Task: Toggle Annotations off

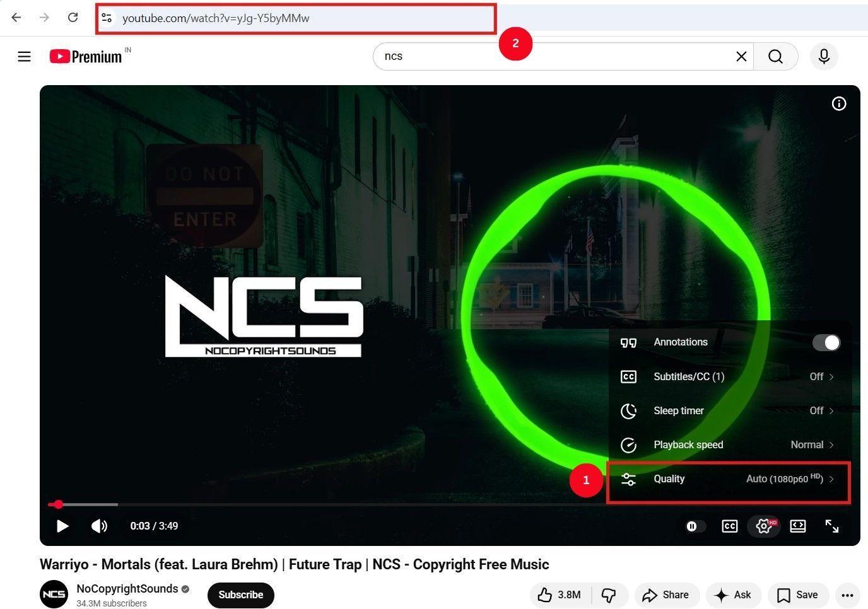Action: [826, 342]
